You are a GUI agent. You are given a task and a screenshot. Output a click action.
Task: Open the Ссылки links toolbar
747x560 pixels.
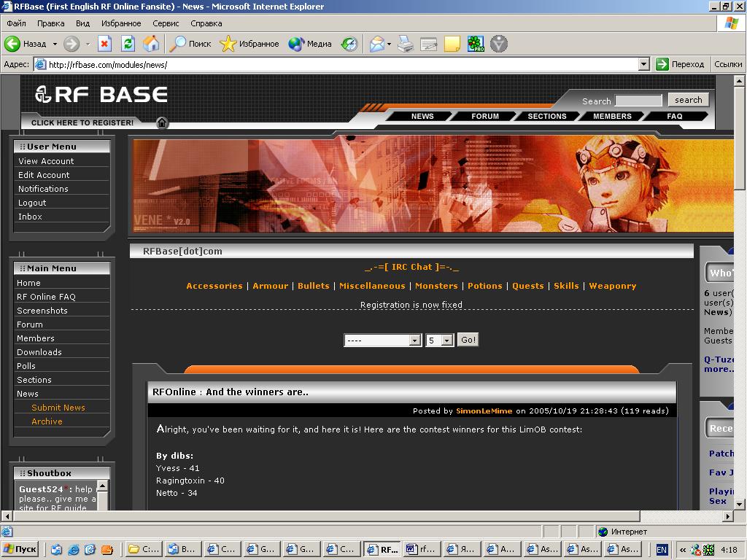728,64
